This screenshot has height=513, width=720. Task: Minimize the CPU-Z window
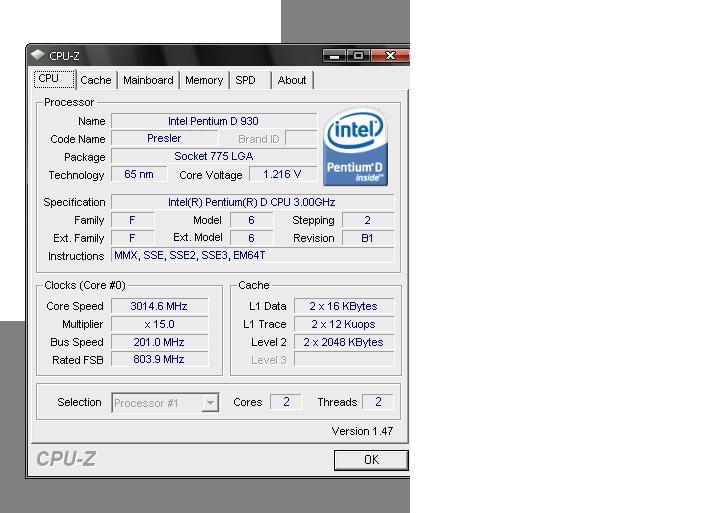pyautogui.click(x=334, y=56)
